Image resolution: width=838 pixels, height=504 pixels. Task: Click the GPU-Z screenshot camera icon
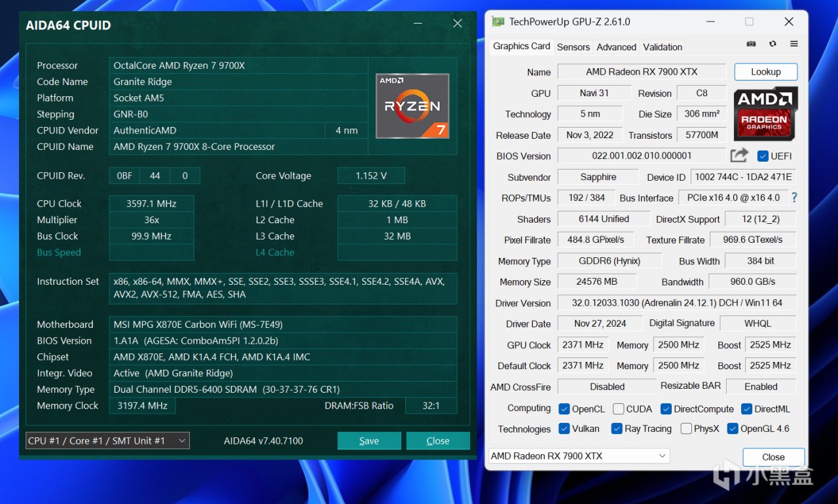click(x=752, y=44)
